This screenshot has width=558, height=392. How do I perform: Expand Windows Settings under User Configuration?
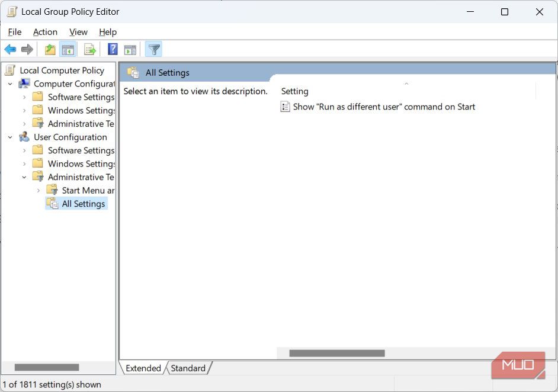[x=24, y=164]
